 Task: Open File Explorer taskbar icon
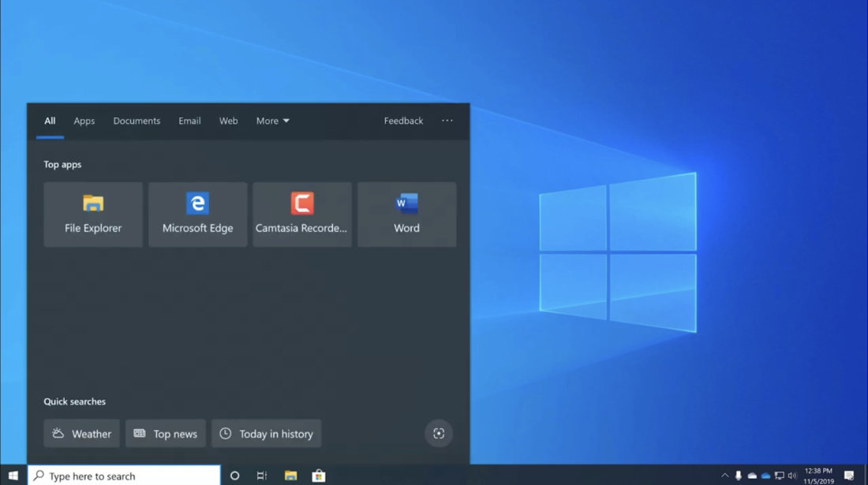pos(290,476)
